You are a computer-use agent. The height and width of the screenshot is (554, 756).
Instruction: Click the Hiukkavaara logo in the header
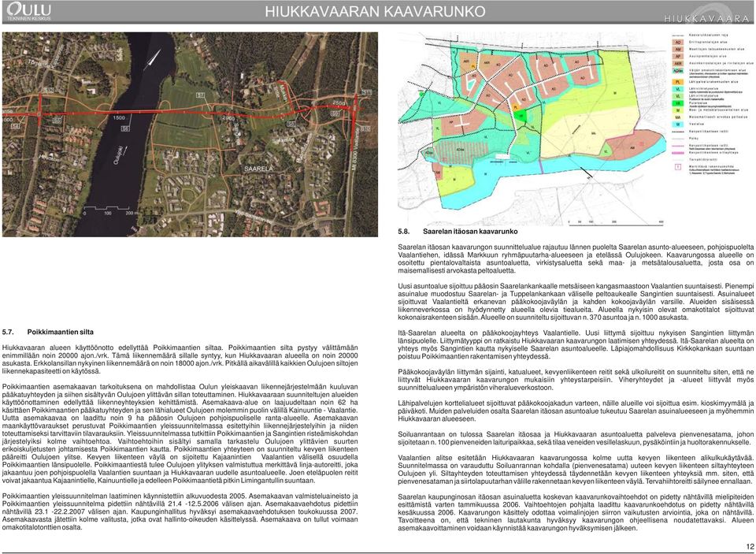[708, 13]
